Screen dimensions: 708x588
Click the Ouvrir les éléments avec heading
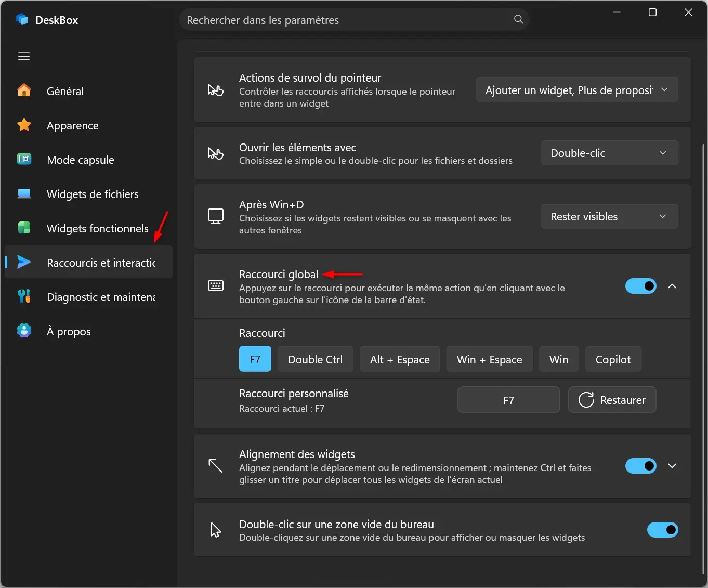[297, 147]
